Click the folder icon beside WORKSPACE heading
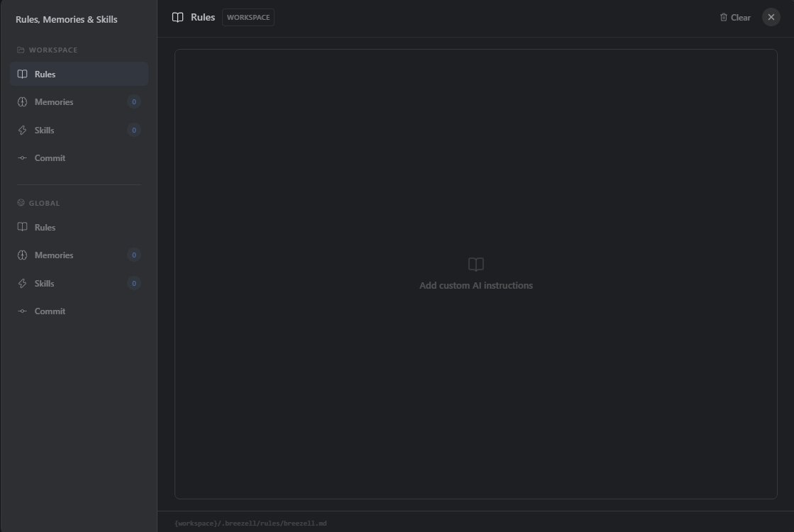Viewport: 794px width, 532px height. [21, 50]
